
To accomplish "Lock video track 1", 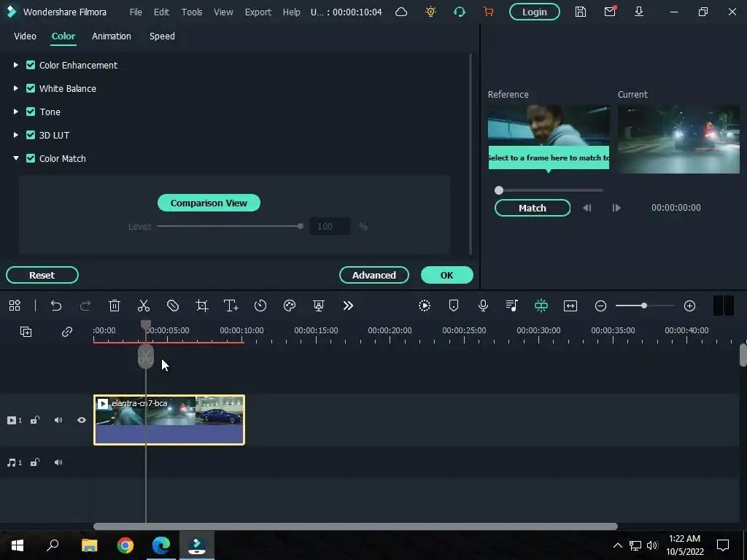I will pos(35,421).
